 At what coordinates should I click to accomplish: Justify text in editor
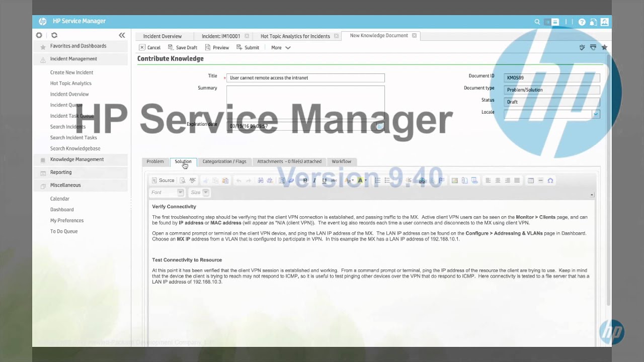517,180
